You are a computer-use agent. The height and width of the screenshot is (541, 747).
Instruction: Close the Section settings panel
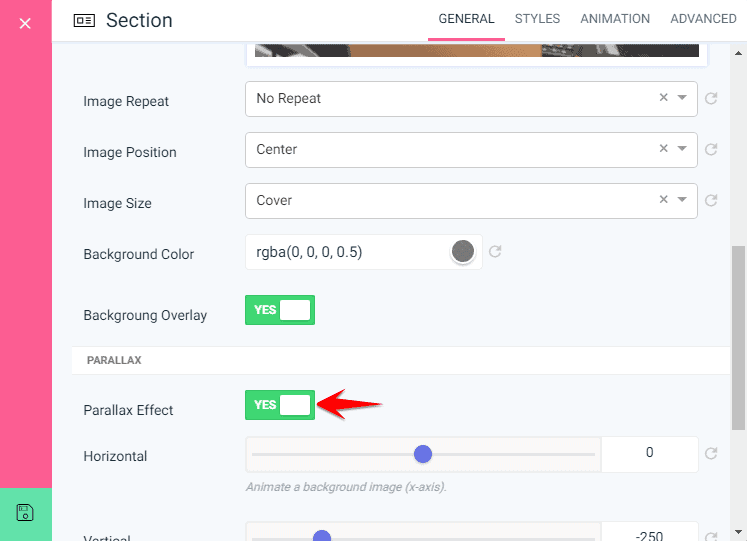(x=25, y=22)
